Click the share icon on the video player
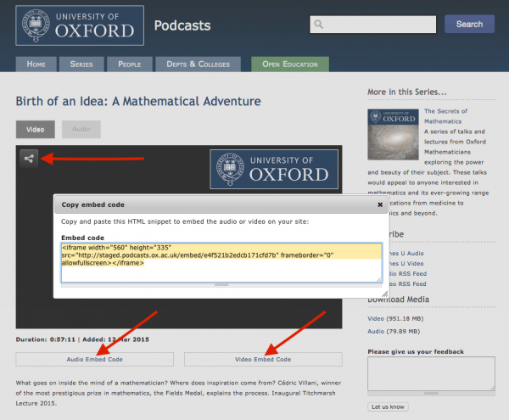509x420 pixels. point(29,159)
